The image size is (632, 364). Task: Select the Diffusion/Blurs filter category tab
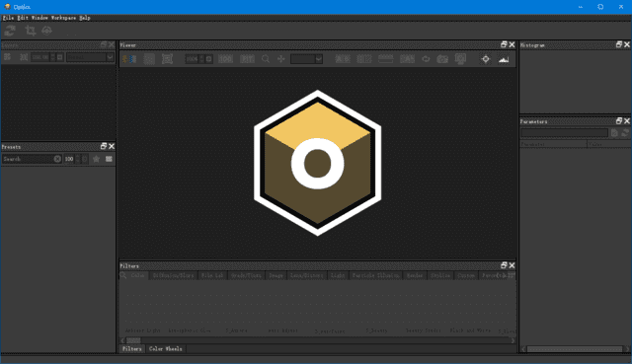click(174, 275)
